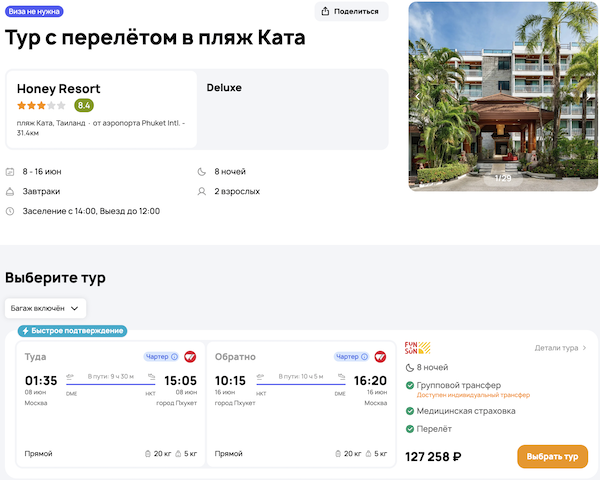Viewport: 600px width, 480px height.
Task: Click the FUN SUN tour operator logo
Action: pyautogui.click(x=418, y=348)
